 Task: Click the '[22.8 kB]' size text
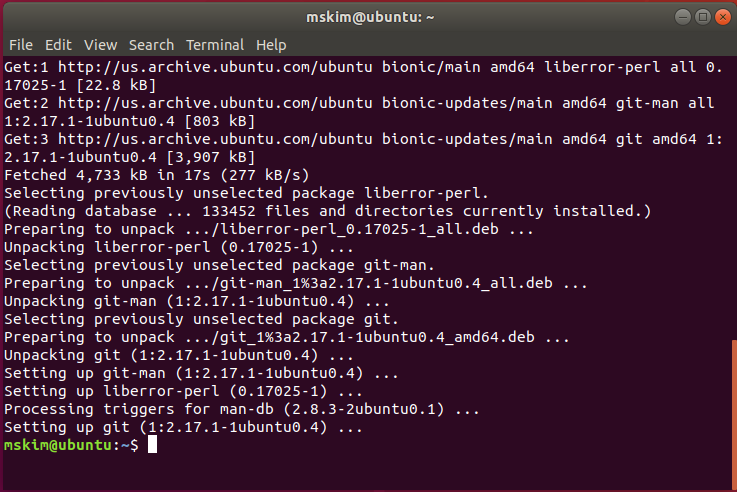(x=116, y=86)
